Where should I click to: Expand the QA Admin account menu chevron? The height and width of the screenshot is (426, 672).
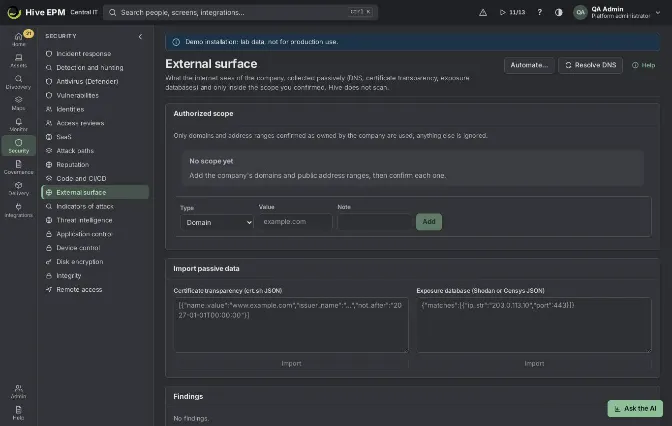[658, 12]
